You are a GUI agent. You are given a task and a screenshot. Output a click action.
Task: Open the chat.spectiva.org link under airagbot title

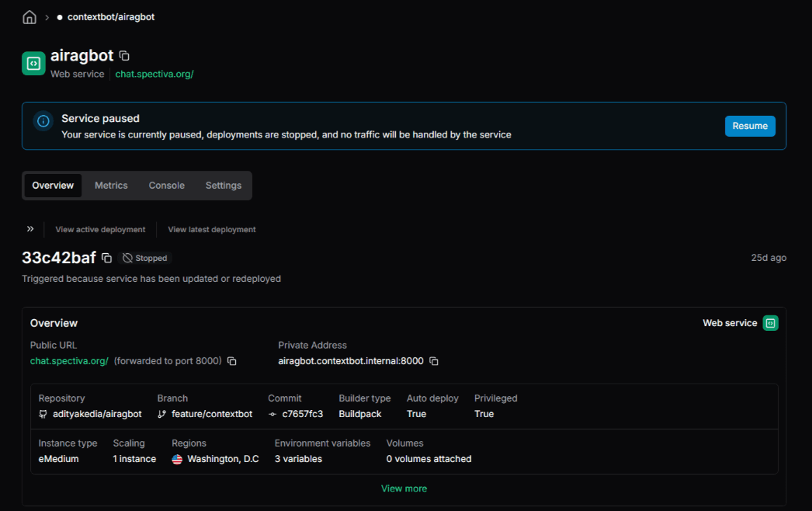click(154, 74)
